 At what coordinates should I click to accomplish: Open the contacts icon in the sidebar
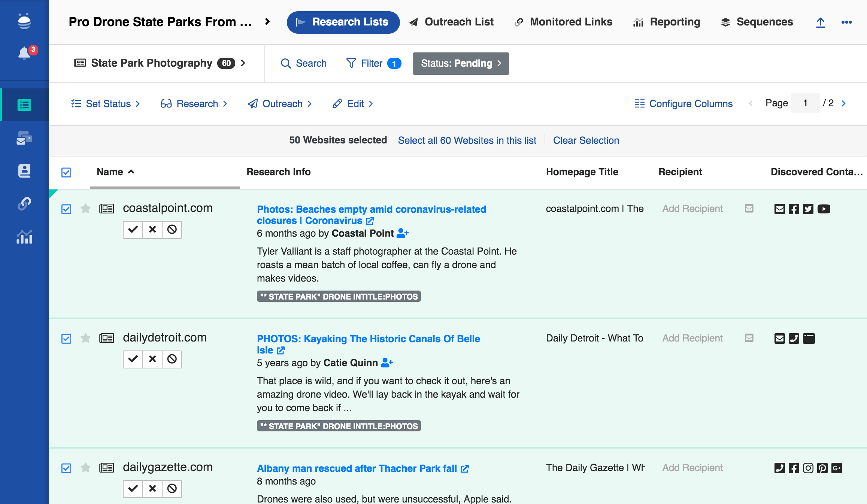point(24,171)
